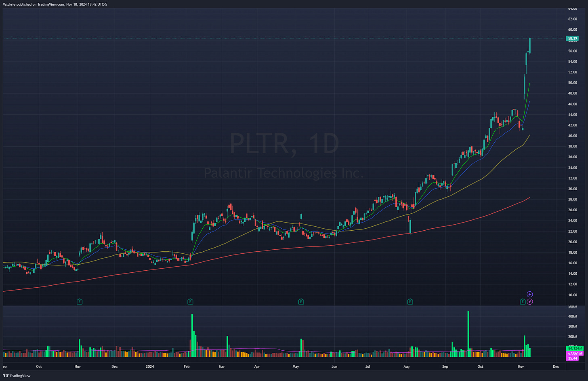Screen dimensions: 588x381
Task: Click the 46.00 price axis label
Action: (572, 104)
